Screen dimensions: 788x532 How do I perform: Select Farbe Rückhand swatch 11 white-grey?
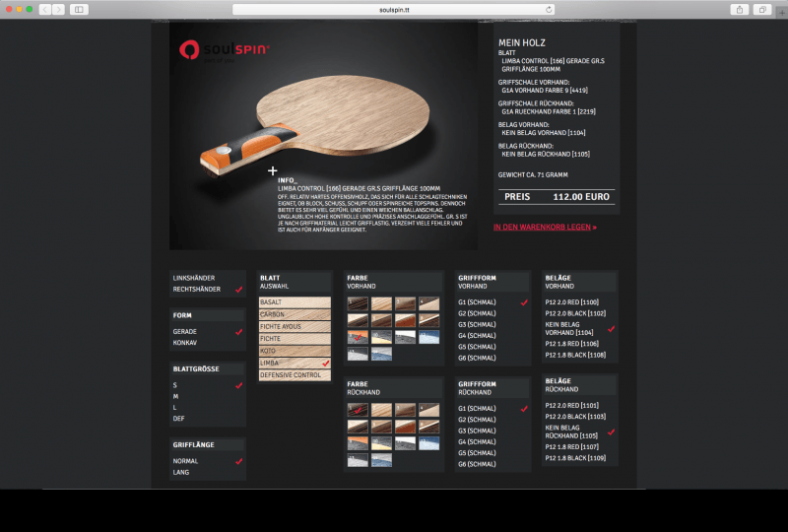coord(405,443)
